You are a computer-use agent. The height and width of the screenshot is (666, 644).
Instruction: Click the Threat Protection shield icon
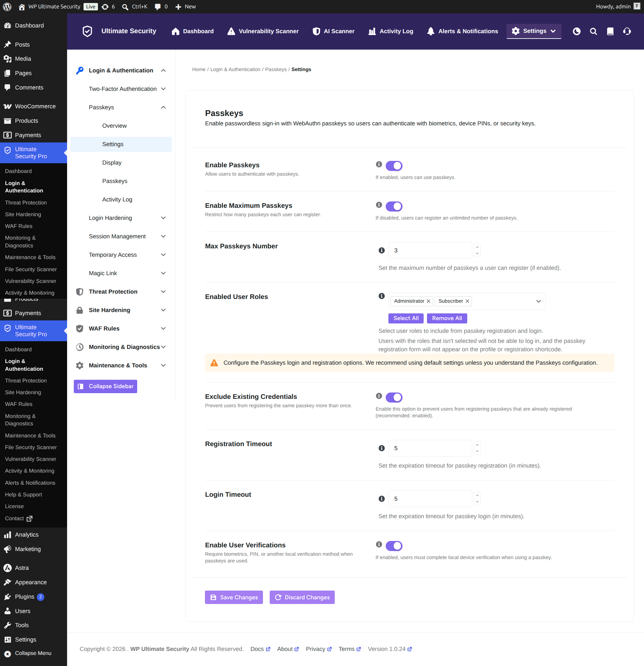tap(79, 292)
